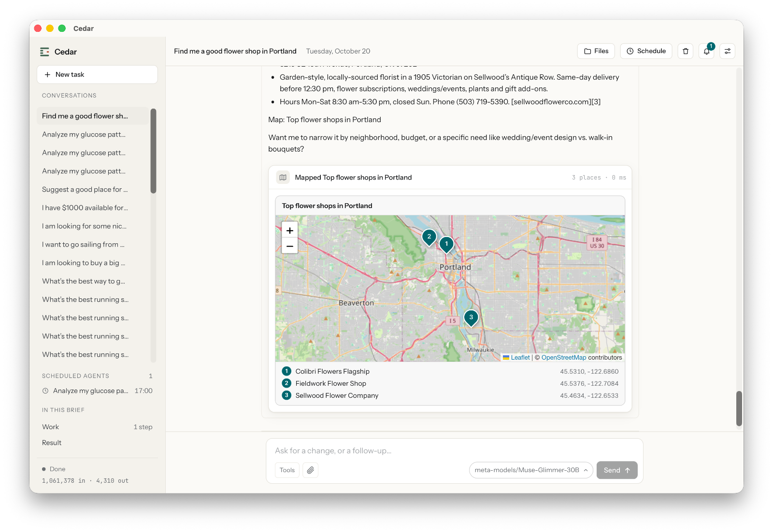The height and width of the screenshot is (532, 773).
Task: Select Colibri Flowers Flagship in place list
Action: pyautogui.click(x=450, y=371)
